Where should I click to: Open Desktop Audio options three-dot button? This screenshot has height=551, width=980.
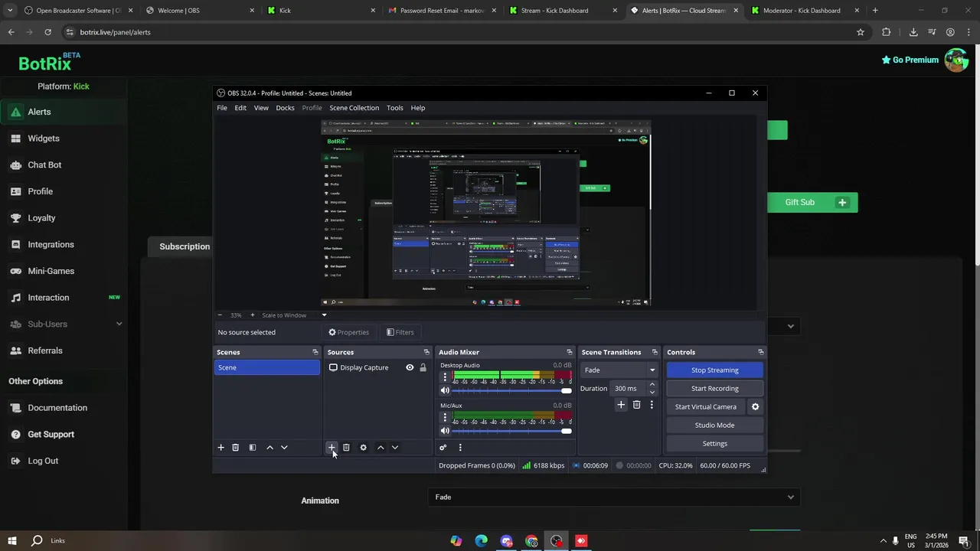[x=445, y=377]
